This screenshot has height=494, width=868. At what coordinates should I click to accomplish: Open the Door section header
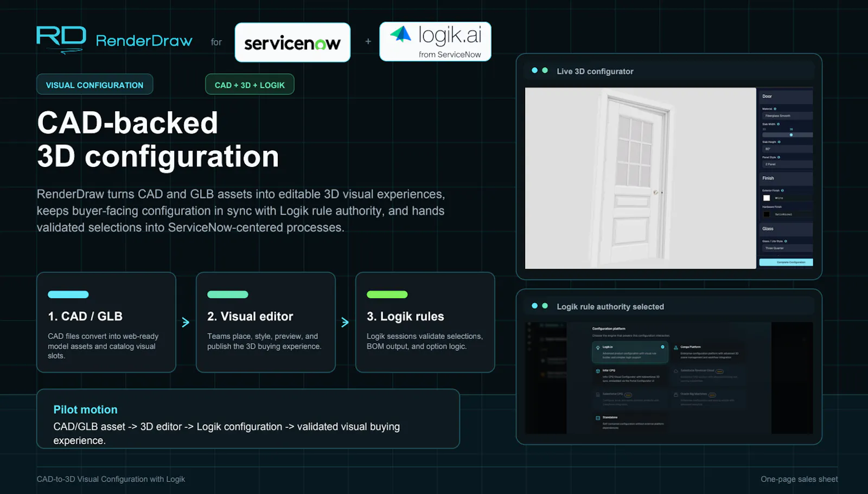(786, 97)
